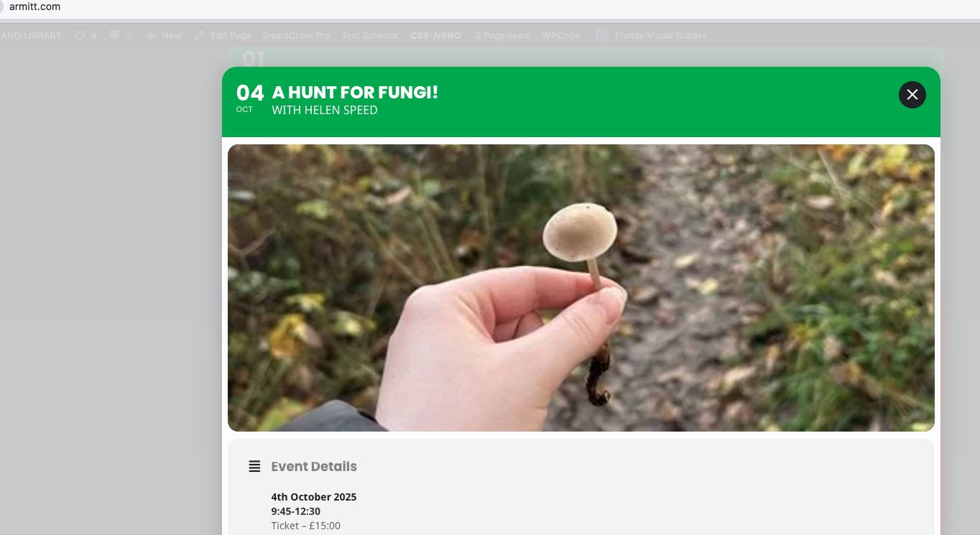Click the pencil icon next to Edit Page
Image resolution: width=980 pixels, height=535 pixels.
click(x=199, y=35)
